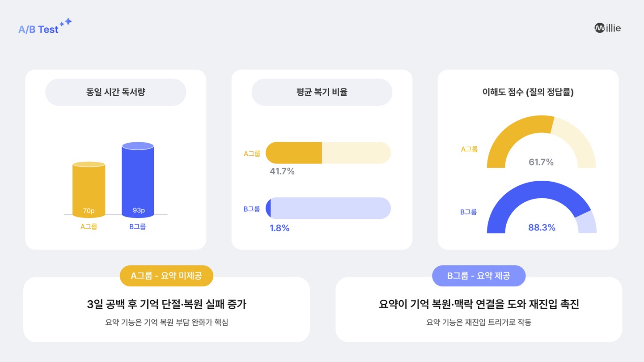The width and height of the screenshot is (644, 362).
Task: Click the 3일 공백 후 기억 단절 headline
Action: [x=166, y=304]
